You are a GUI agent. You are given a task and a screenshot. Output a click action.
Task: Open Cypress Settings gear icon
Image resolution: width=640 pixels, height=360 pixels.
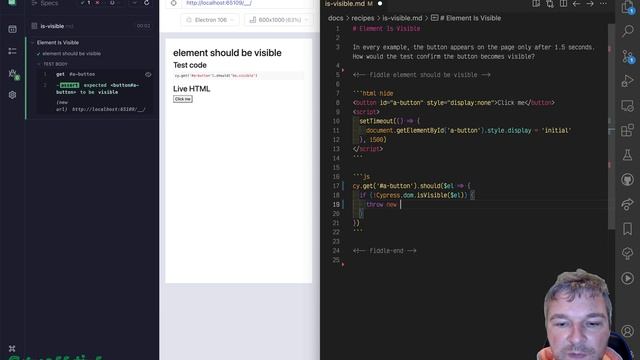point(12,95)
